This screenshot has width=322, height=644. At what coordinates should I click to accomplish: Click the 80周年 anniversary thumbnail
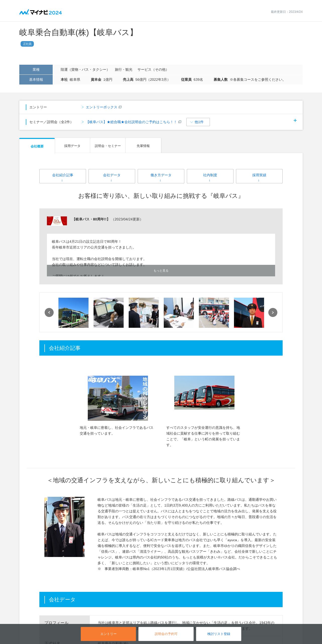[57, 221]
